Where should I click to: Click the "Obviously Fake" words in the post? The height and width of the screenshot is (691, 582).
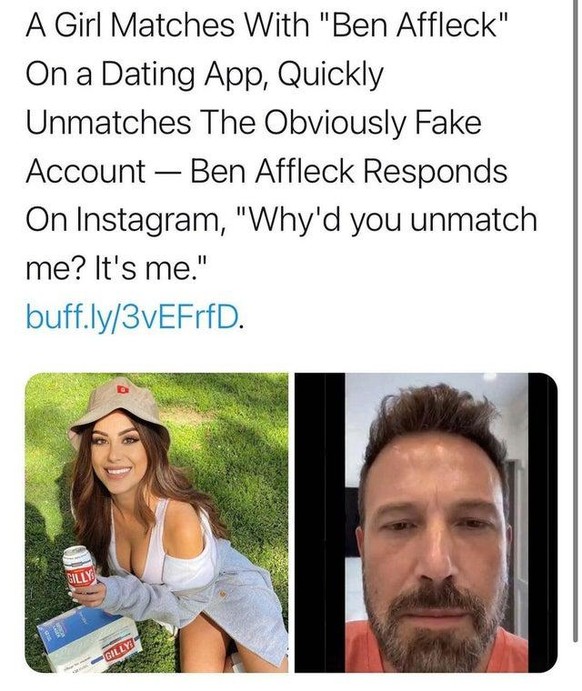point(372,123)
